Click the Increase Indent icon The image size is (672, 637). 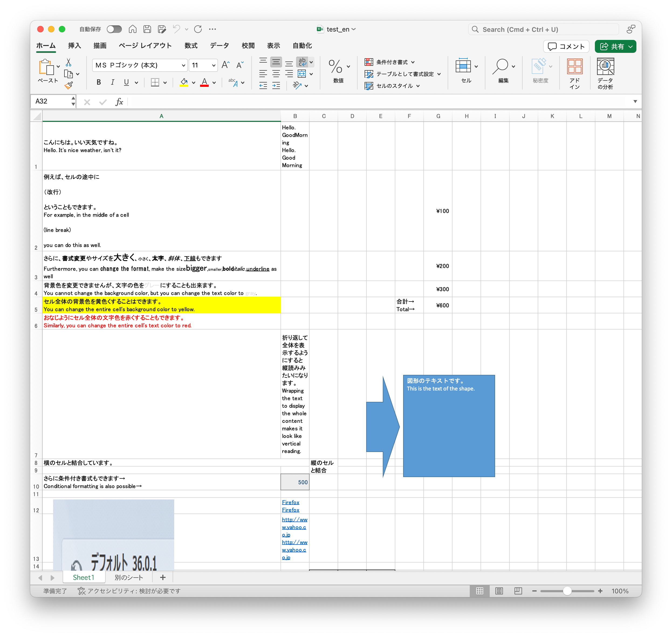(x=276, y=85)
